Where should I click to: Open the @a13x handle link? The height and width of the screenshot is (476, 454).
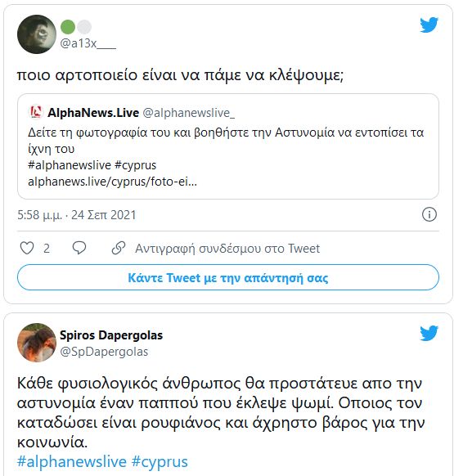[88, 43]
